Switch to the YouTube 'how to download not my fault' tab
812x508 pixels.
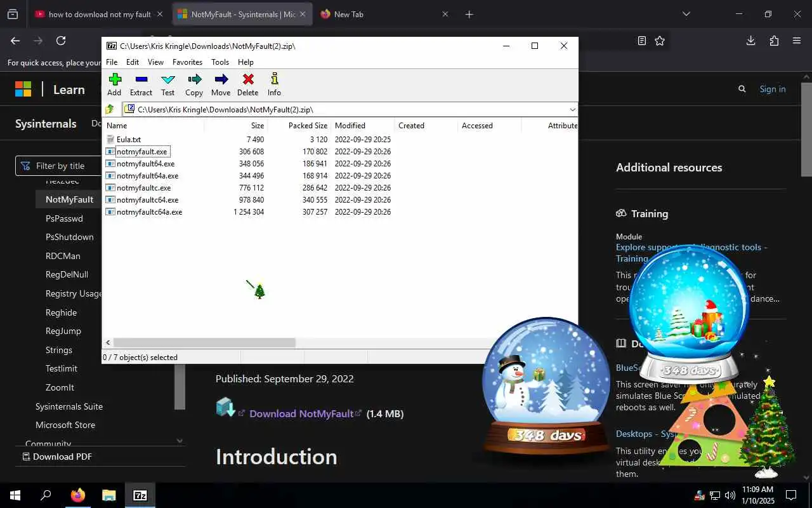tap(100, 14)
